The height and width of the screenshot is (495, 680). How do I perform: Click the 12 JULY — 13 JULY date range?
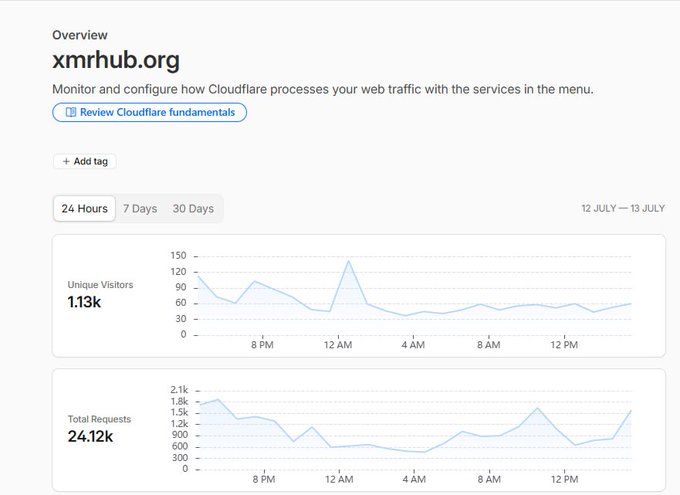(623, 209)
